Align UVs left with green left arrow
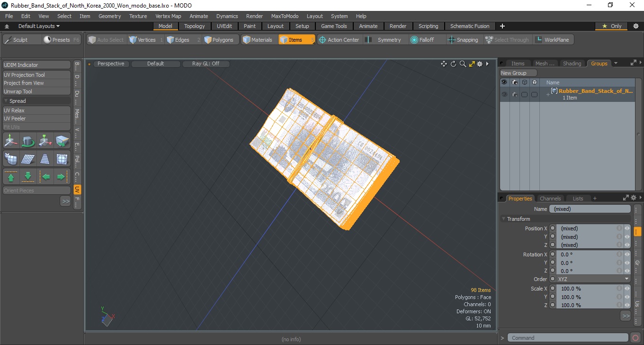The height and width of the screenshot is (345, 644). 45,176
